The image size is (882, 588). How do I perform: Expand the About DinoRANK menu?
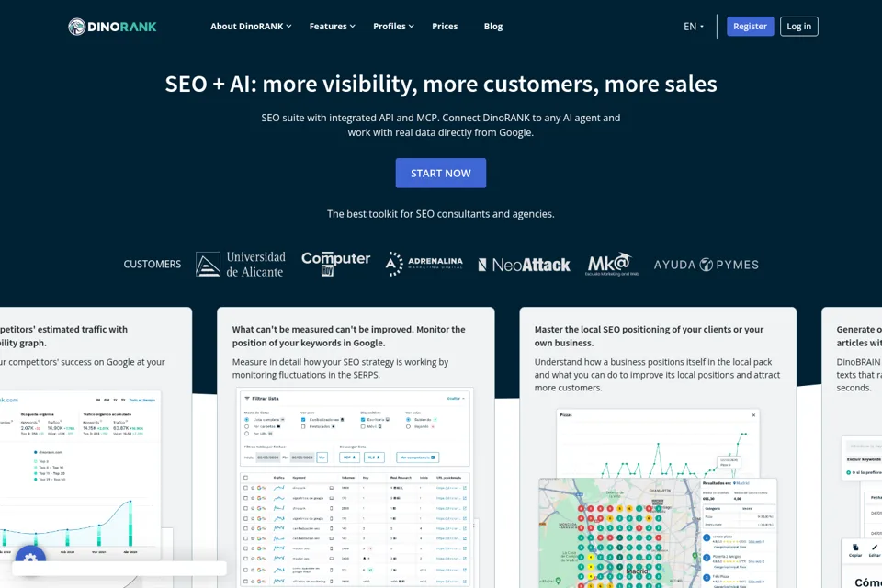(x=251, y=27)
